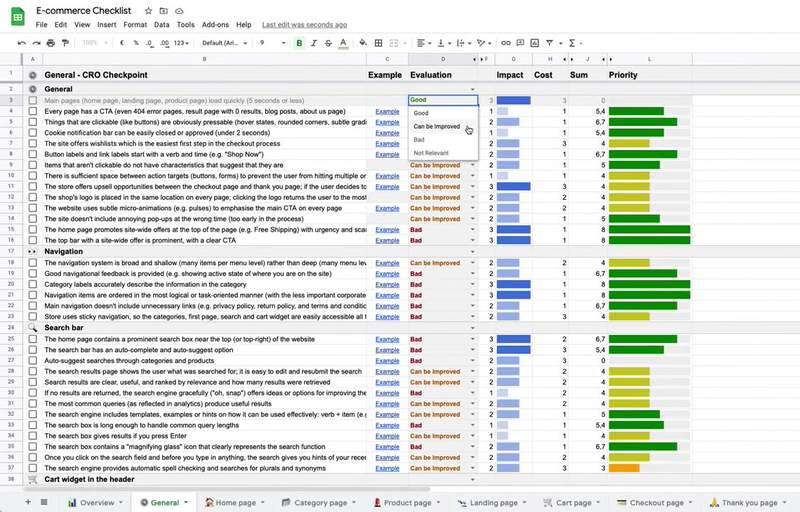
Task: Check the box for search box gives results Enter row
Action: [x=33, y=436]
